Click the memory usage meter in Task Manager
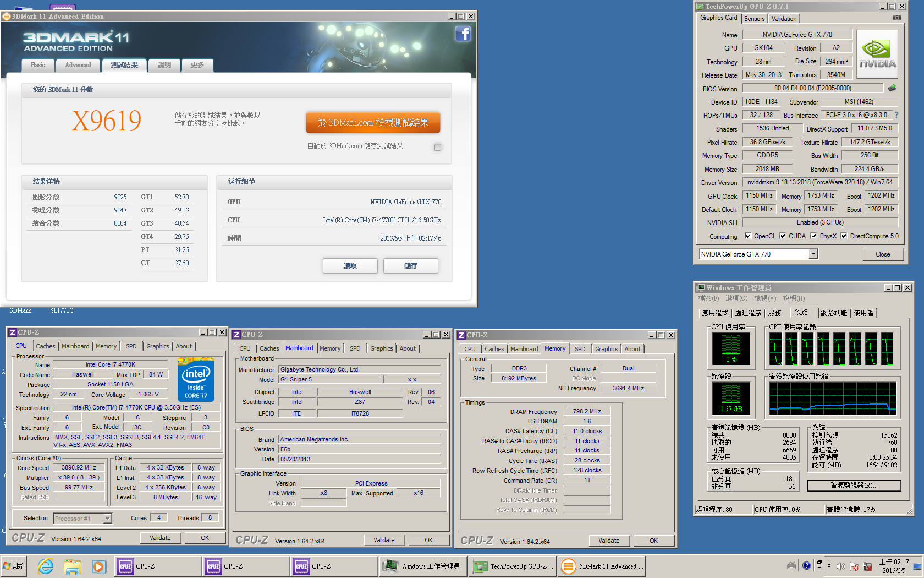 (731, 398)
